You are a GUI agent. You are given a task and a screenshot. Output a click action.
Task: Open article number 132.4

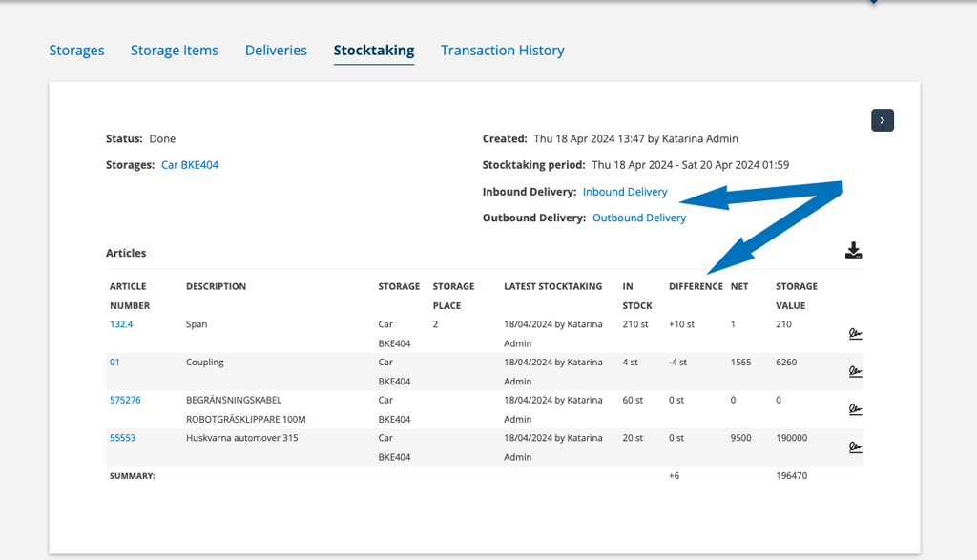[121, 324]
